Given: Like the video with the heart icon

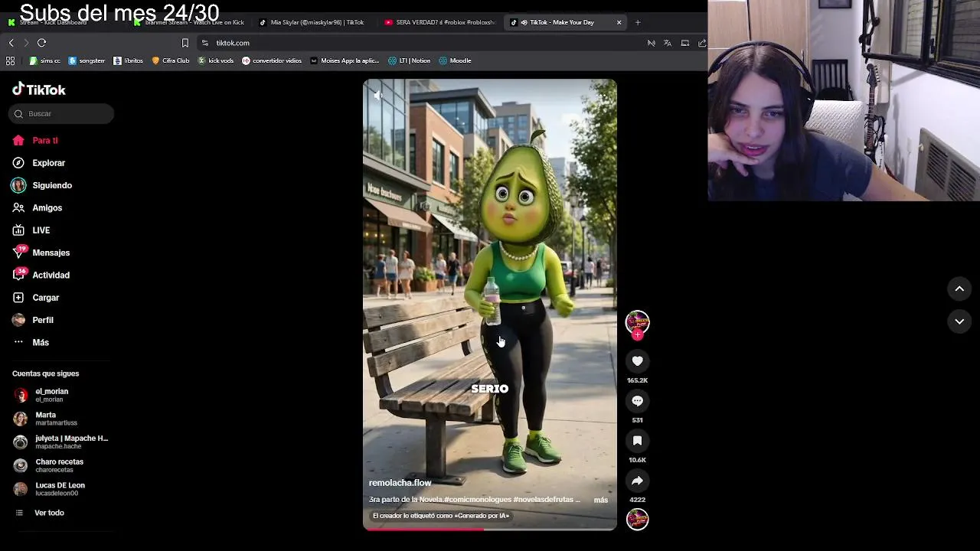Looking at the screenshot, I should tap(637, 361).
